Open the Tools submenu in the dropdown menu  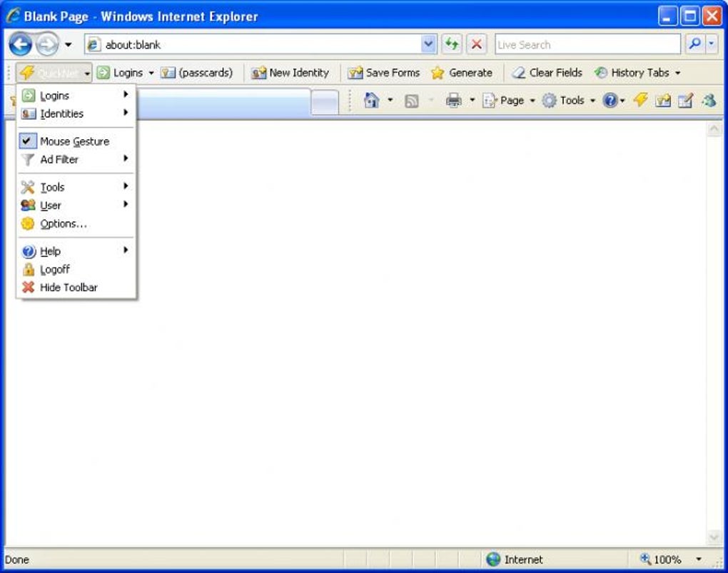(76, 187)
